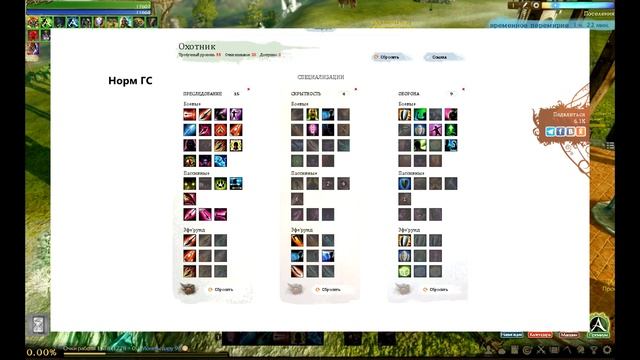The height and width of the screenshot is (360, 640).
Task: Select the crimson bow skill in Преследование
Action: (205, 130)
